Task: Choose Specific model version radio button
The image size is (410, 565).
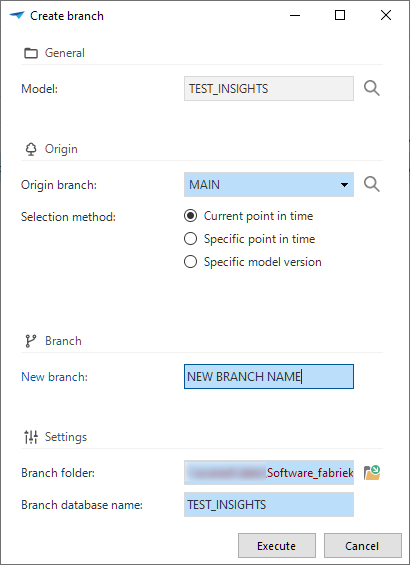Action: coord(190,262)
